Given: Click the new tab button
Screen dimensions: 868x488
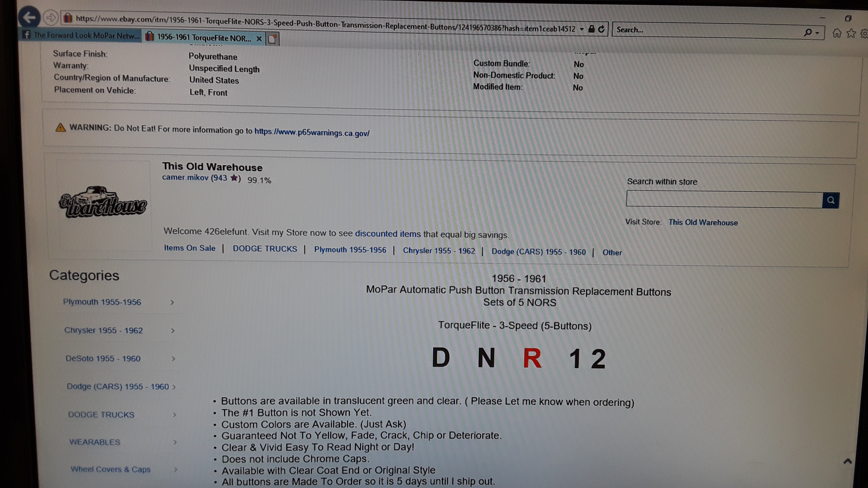Looking at the screenshot, I should click(x=272, y=39).
